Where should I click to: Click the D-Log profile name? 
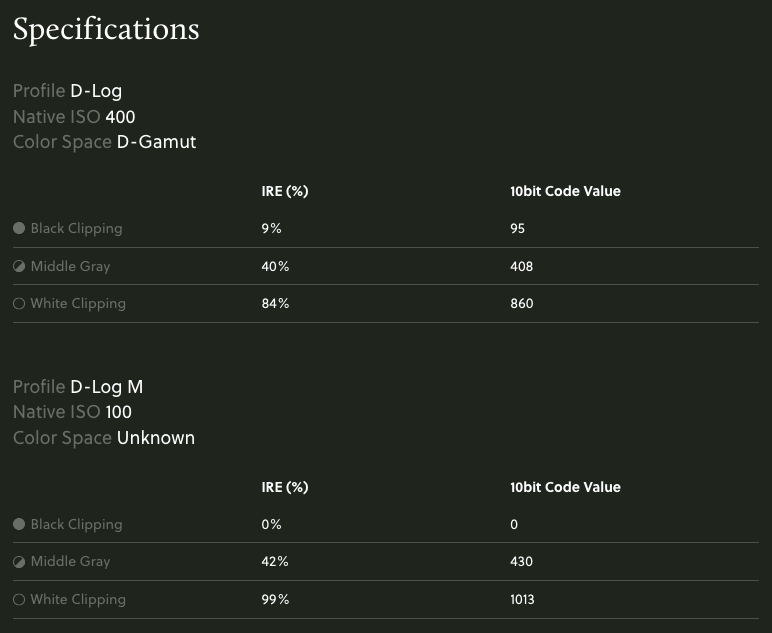[x=96, y=91]
